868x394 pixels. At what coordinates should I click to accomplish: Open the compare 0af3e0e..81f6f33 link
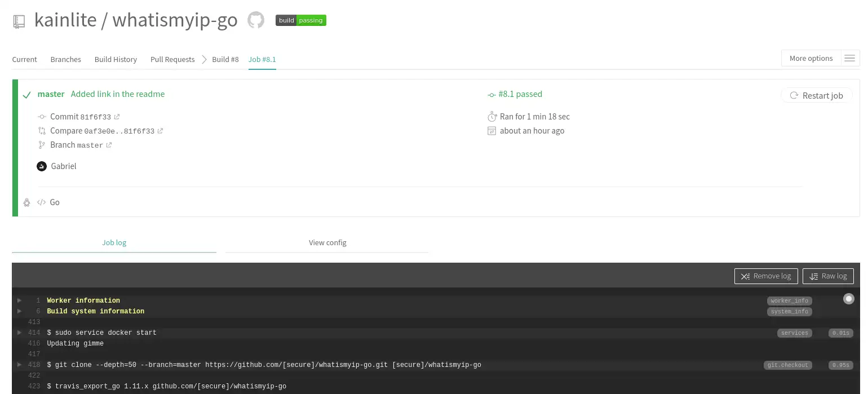(x=119, y=131)
